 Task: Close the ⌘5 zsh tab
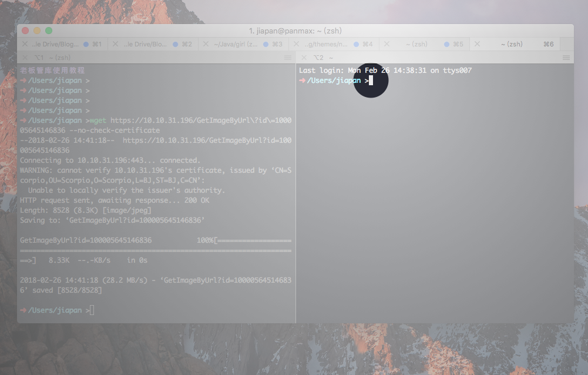point(387,44)
